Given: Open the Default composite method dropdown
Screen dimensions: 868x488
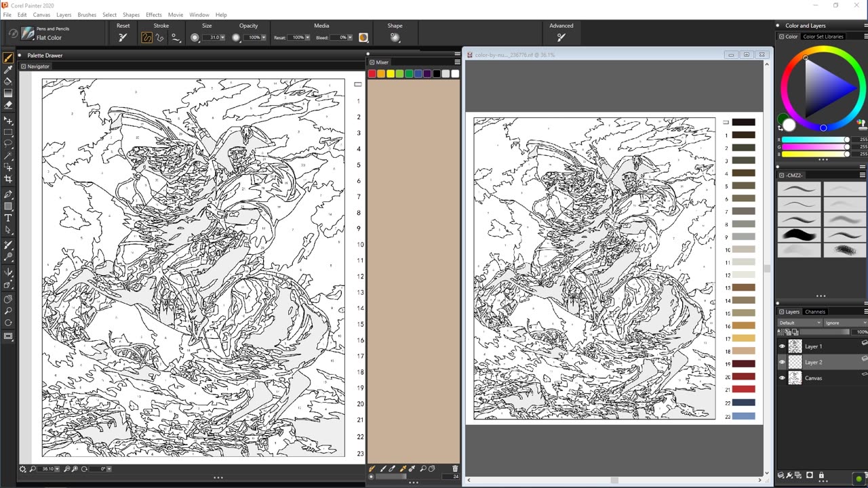Looking at the screenshot, I should [x=800, y=323].
